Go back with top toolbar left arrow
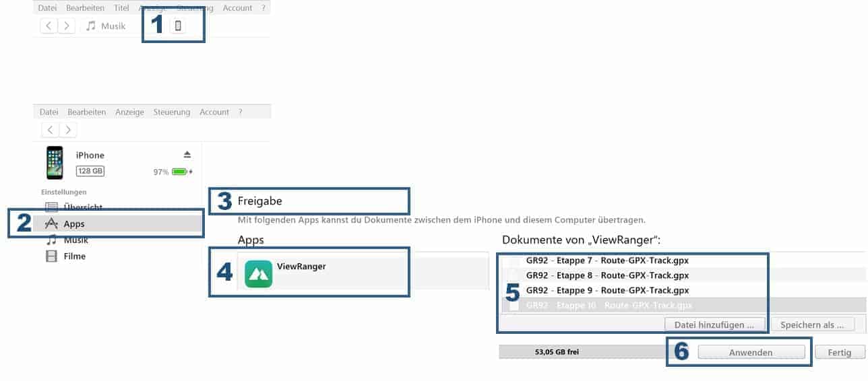Screen dimensions: 868x381 [x=49, y=26]
